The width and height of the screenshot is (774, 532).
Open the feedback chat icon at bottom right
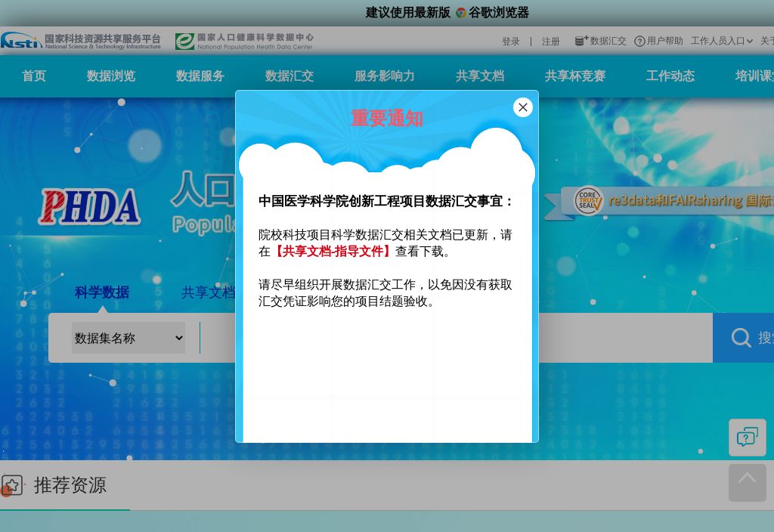point(748,437)
